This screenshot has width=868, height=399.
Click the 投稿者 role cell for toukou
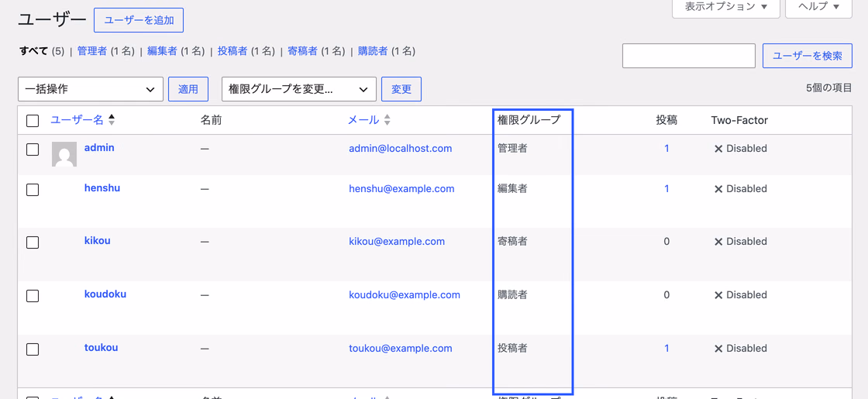click(x=512, y=349)
